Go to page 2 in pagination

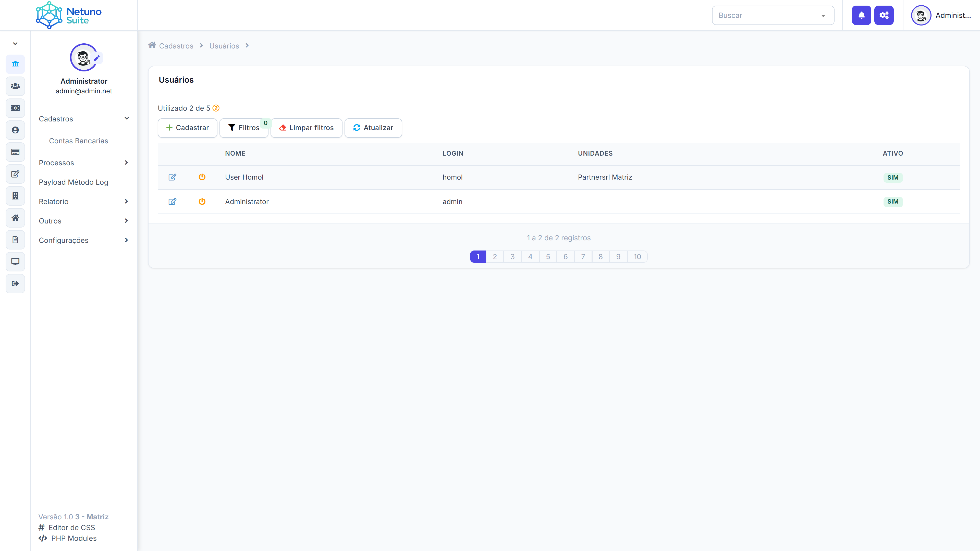[495, 257]
